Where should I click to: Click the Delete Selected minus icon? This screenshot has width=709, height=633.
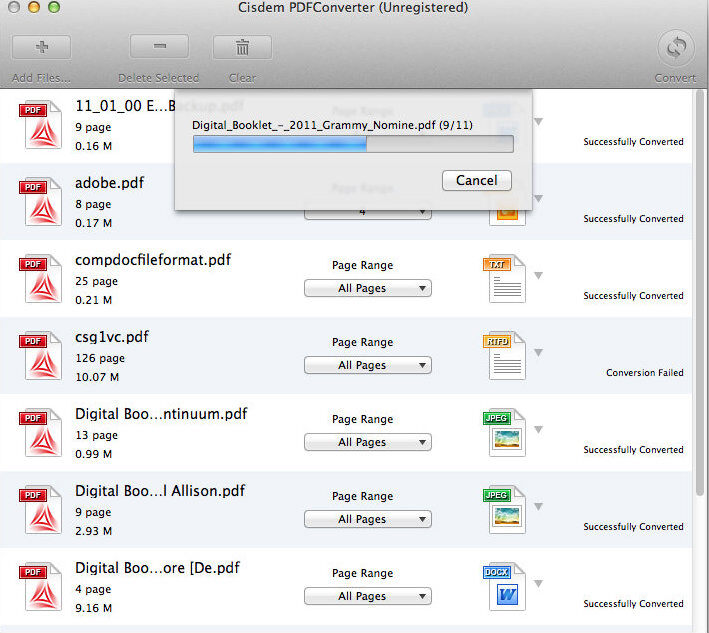click(160, 46)
